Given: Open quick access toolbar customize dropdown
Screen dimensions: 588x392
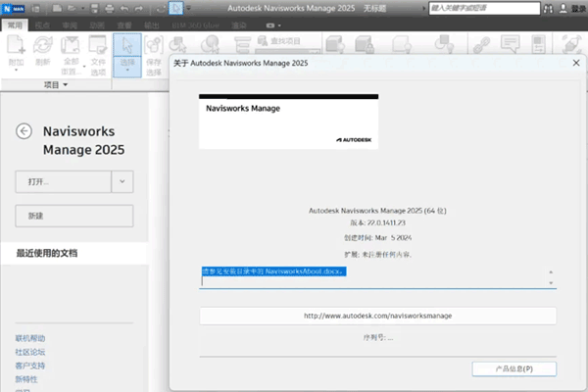Looking at the screenshot, I should [188, 8].
